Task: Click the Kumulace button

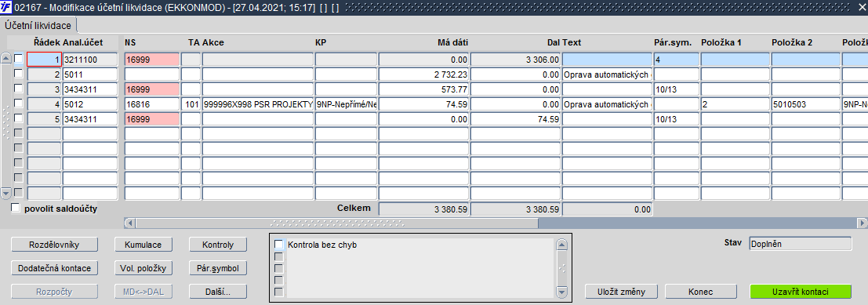Action: [x=144, y=245]
